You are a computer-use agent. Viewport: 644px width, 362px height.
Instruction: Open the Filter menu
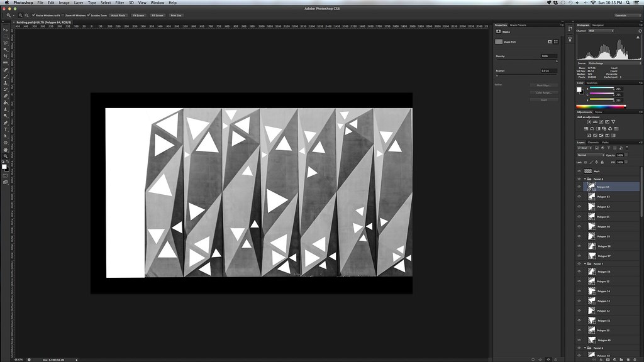(119, 3)
